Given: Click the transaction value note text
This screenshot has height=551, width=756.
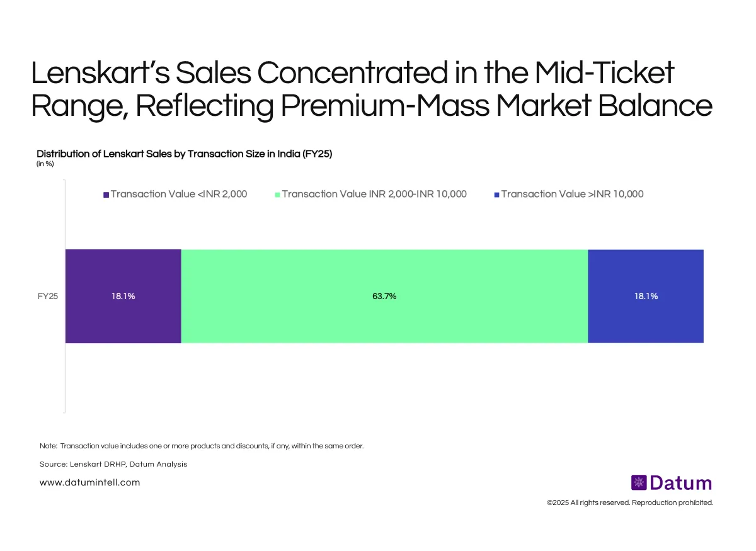Looking at the screenshot, I should point(202,446).
